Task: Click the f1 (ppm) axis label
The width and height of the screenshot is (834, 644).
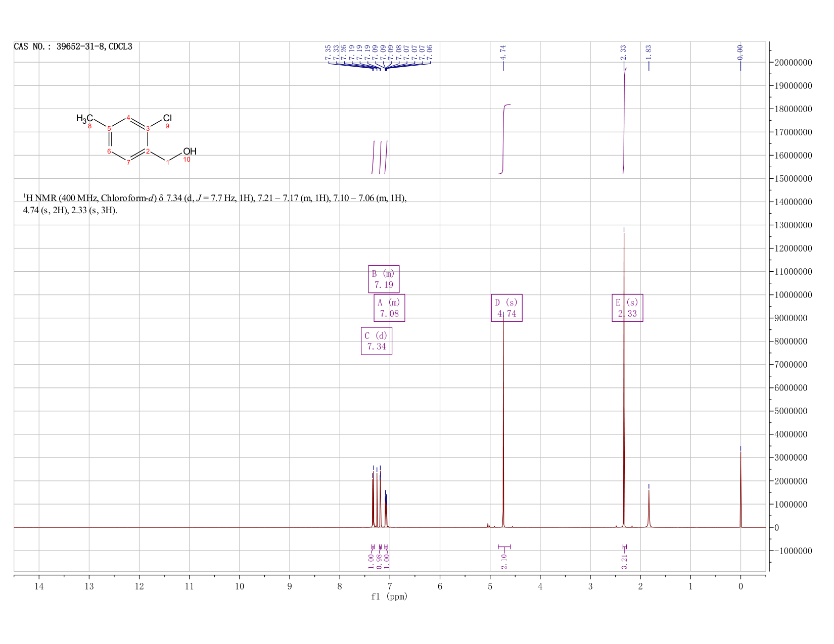Action: tap(389, 597)
